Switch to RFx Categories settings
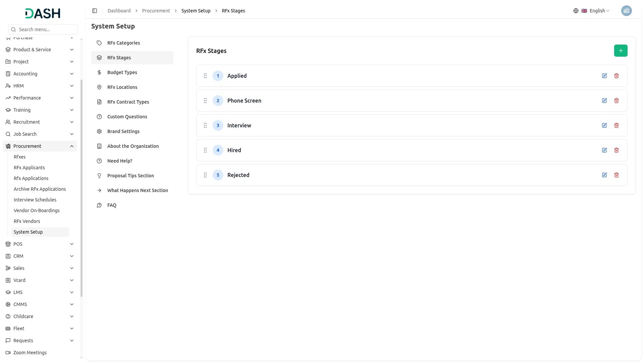Screen dimensions: 644x362 point(123,43)
